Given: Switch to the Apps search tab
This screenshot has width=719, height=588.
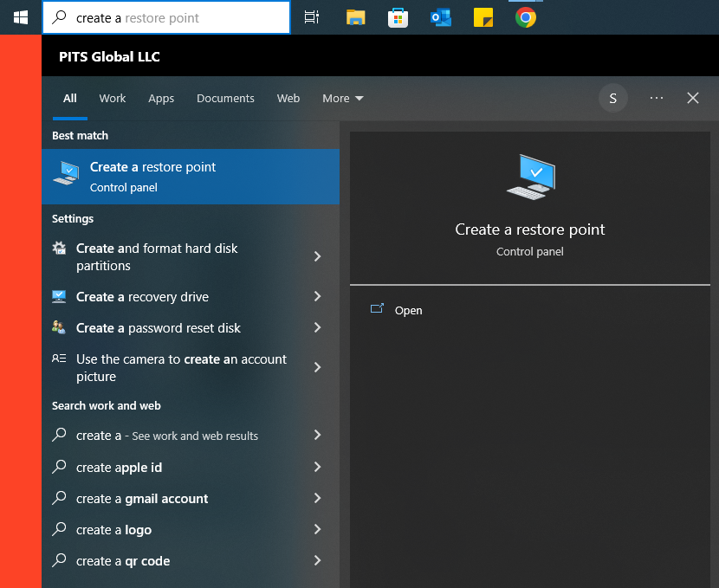Looking at the screenshot, I should pyautogui.click(x=161, y=98).
